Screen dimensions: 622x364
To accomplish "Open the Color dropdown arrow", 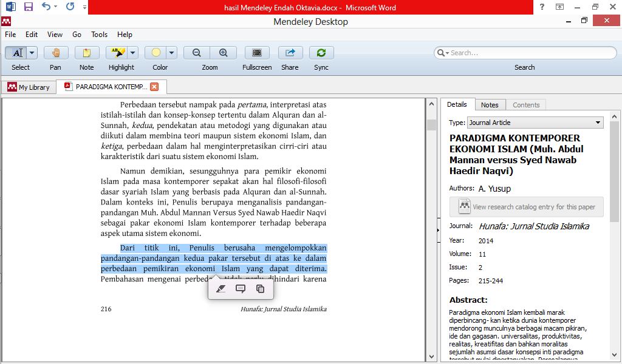I will (171, 53).
